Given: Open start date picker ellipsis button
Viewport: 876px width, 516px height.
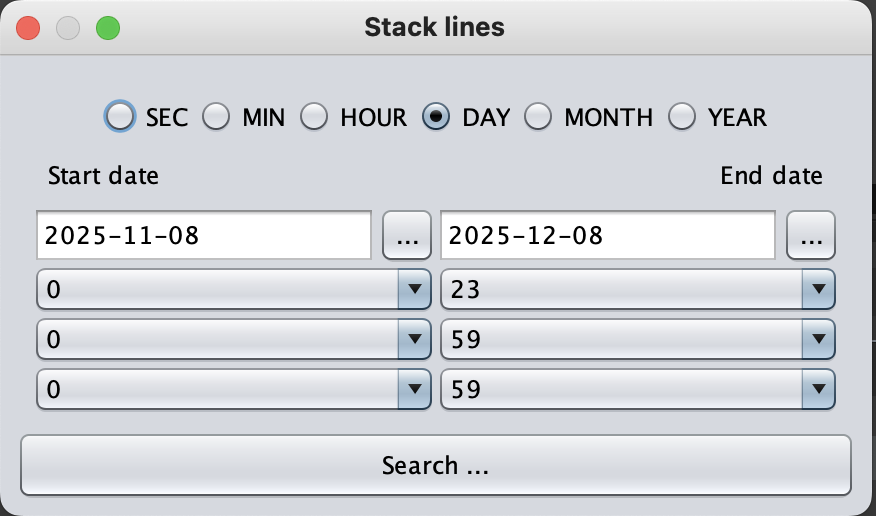Looking at the screenshot, I should coord(407,236).
